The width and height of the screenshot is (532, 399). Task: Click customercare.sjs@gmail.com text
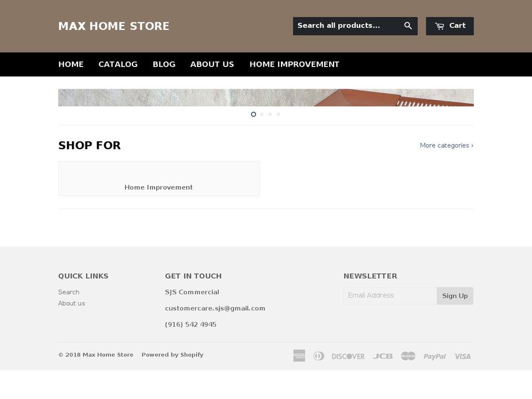[215, 309]
